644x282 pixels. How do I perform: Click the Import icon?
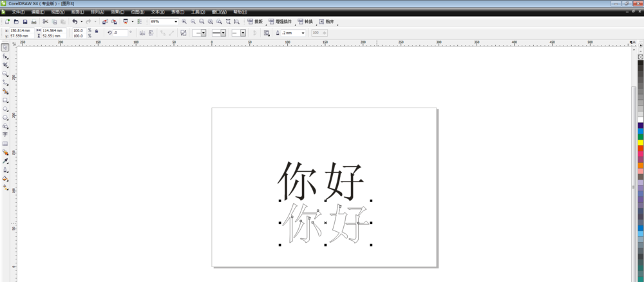point(105,21)
